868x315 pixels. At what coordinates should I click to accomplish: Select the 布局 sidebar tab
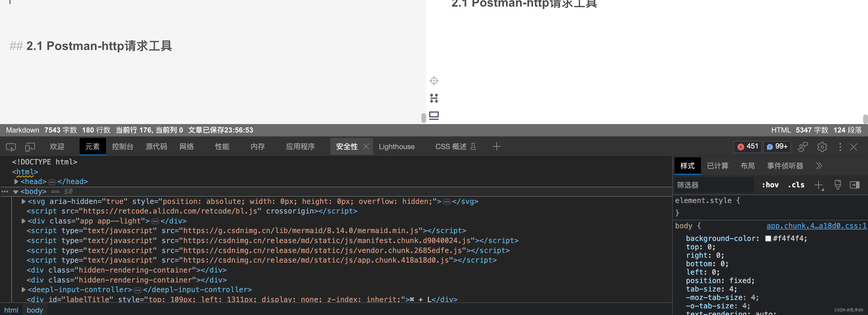tap(747, 166)
